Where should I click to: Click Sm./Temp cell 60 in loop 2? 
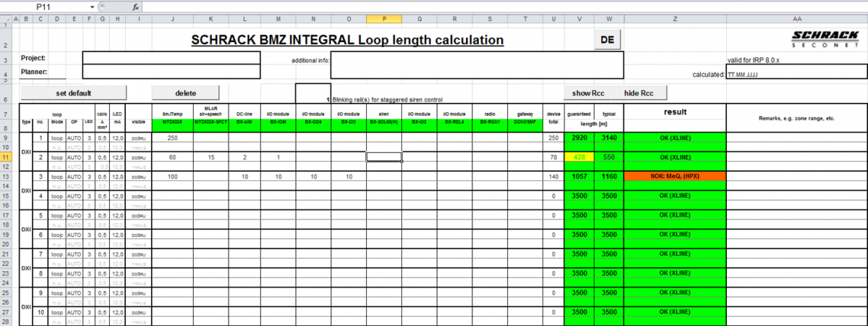172,157
